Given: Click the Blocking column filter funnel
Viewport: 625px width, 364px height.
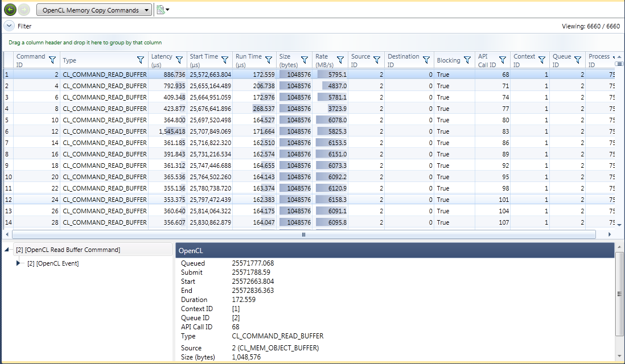Looking at the screenshot, I should click(x=466, y=60).
